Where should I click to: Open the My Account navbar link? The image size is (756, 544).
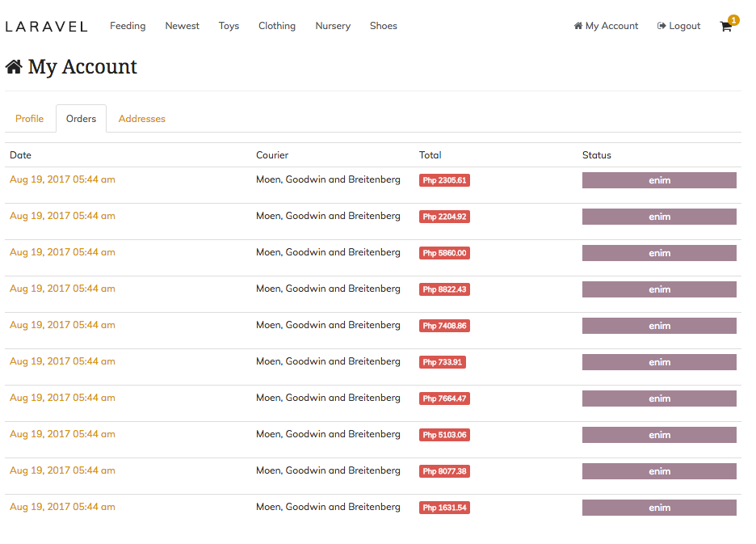point(606,26)
